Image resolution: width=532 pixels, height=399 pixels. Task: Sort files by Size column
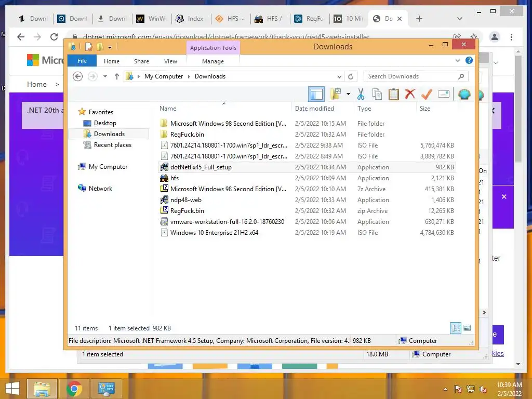click(425, 108)
